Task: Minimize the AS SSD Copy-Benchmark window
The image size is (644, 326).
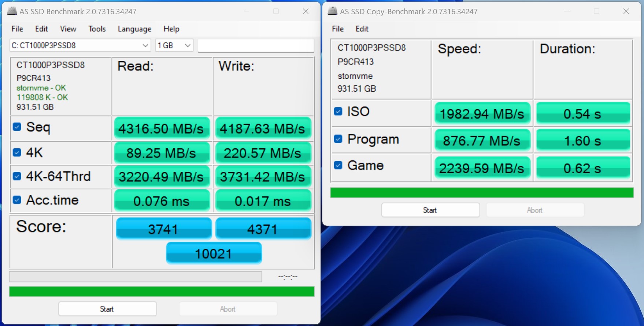Action: [567, 11]
